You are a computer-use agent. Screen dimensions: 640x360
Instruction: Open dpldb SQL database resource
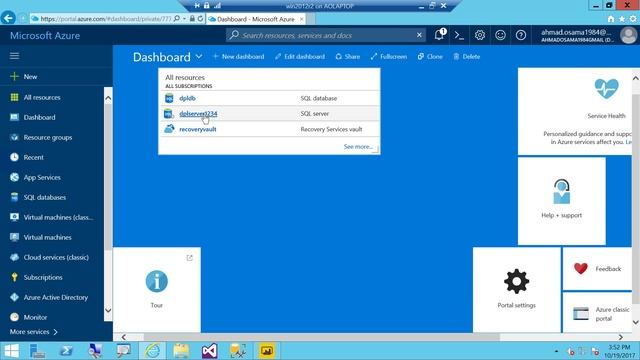187,98
